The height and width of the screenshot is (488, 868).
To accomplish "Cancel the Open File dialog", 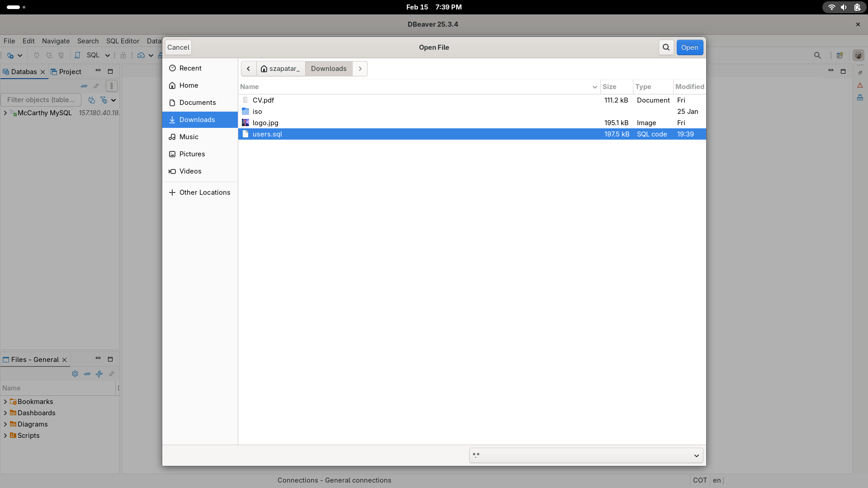I will 178,47.
